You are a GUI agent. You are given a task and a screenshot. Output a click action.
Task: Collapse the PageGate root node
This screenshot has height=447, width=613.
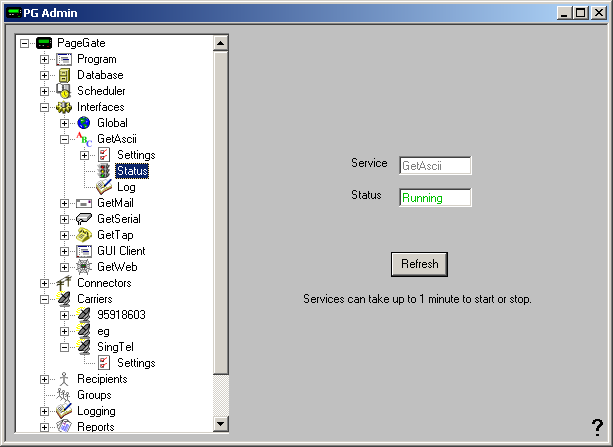(x=25, y=43)
